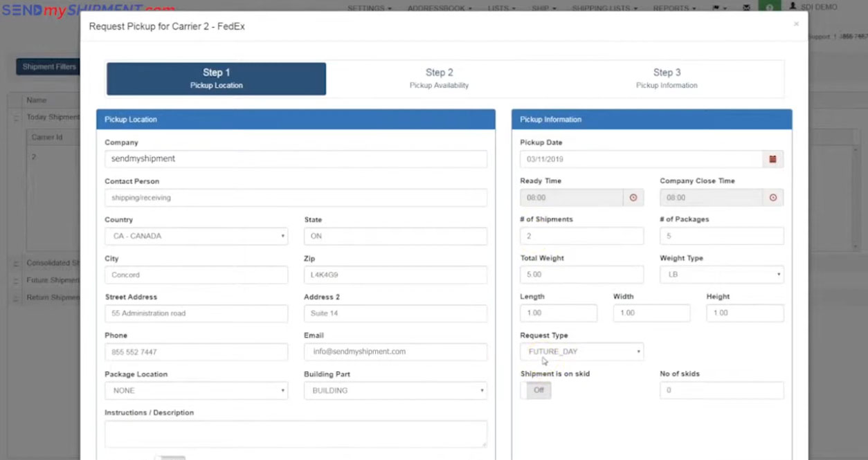The height and width of the screenshot is (460, 868).
Task: Expand the Weight Type dropdown
Action: coord(721,275)
